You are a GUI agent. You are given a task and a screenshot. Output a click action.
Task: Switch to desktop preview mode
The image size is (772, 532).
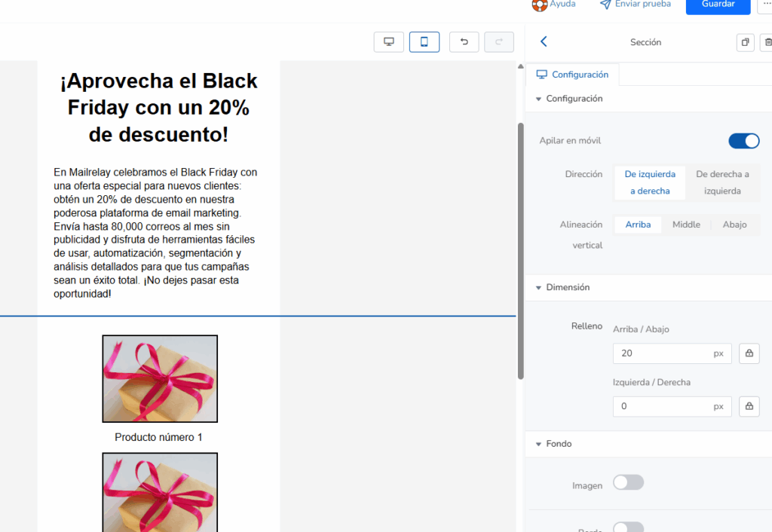pos(388,41)
